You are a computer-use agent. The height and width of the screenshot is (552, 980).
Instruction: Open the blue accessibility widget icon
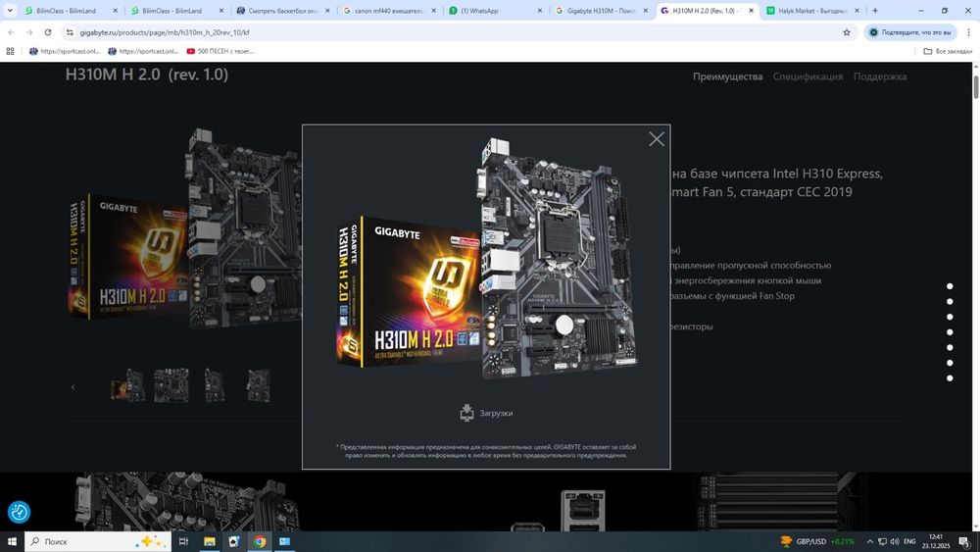[x=19, y=512]
